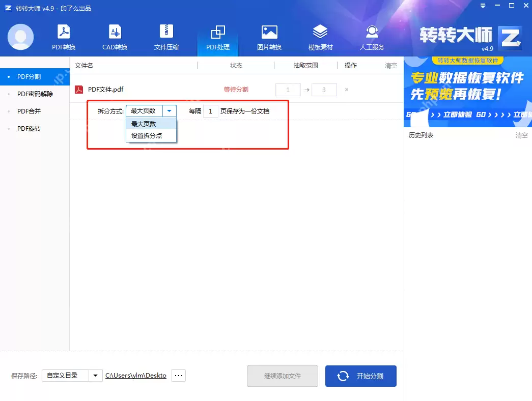Browse the 模板素材 section
532x401 pixels.
(320, 37)
